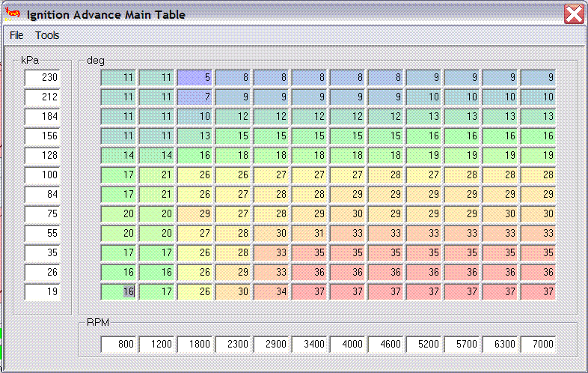
Task: Click the 19 kPa bin field
Action: [42, 291]
